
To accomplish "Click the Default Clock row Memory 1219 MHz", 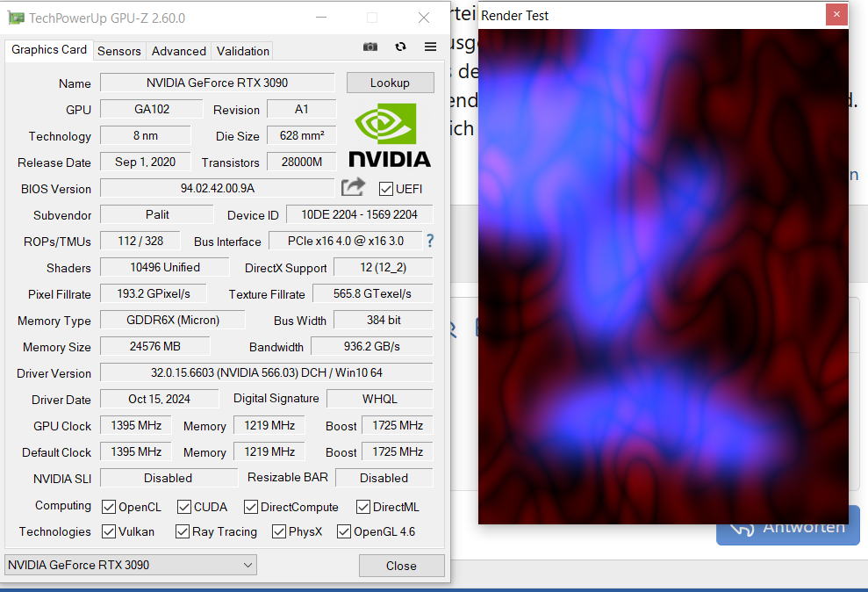I will (x=269, y=451).
